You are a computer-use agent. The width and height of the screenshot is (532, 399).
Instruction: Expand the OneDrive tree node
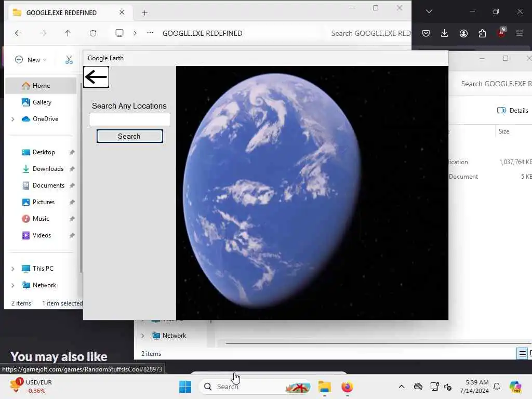point(13,119)
